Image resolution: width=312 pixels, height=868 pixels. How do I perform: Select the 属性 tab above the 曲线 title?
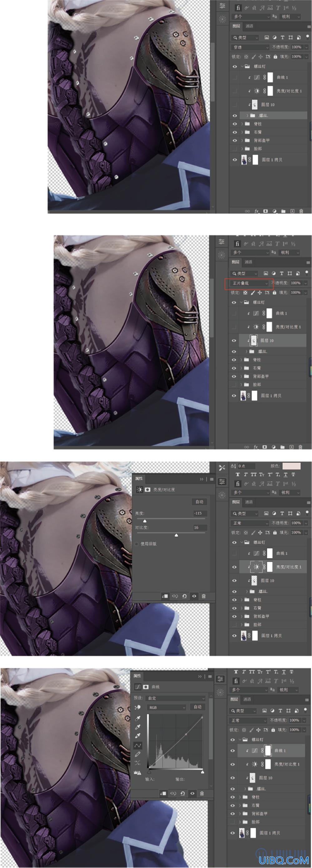[x=137, y=675]
